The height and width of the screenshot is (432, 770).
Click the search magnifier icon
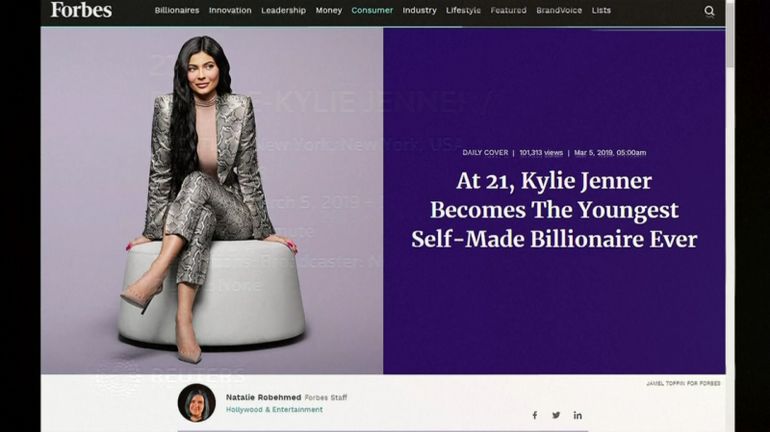(709, 11)
